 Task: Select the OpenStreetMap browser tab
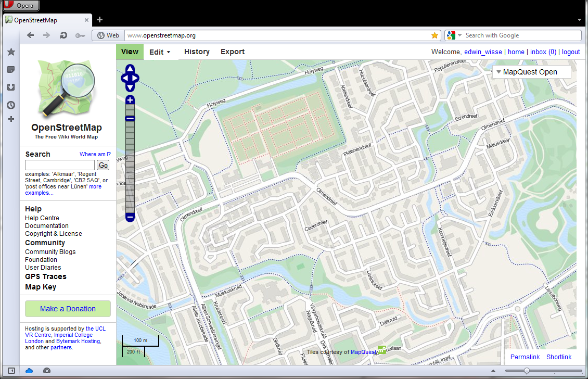coord(47,20)
